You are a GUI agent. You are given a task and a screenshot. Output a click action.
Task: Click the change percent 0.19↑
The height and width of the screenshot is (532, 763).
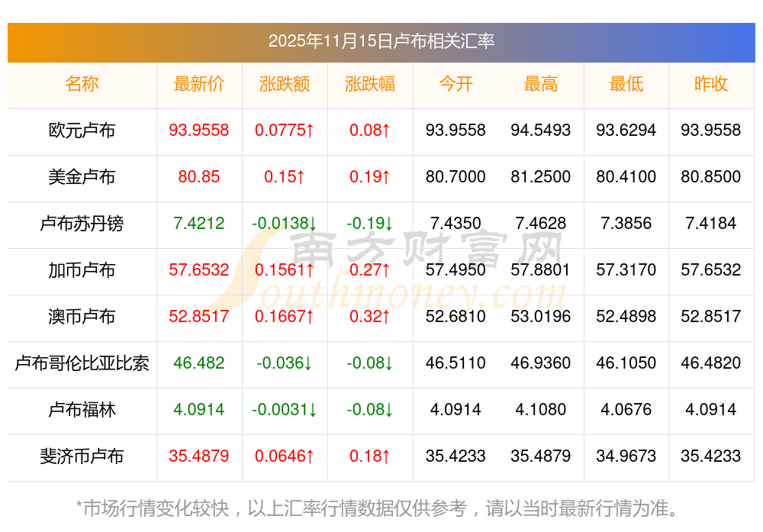click(370, 176)
